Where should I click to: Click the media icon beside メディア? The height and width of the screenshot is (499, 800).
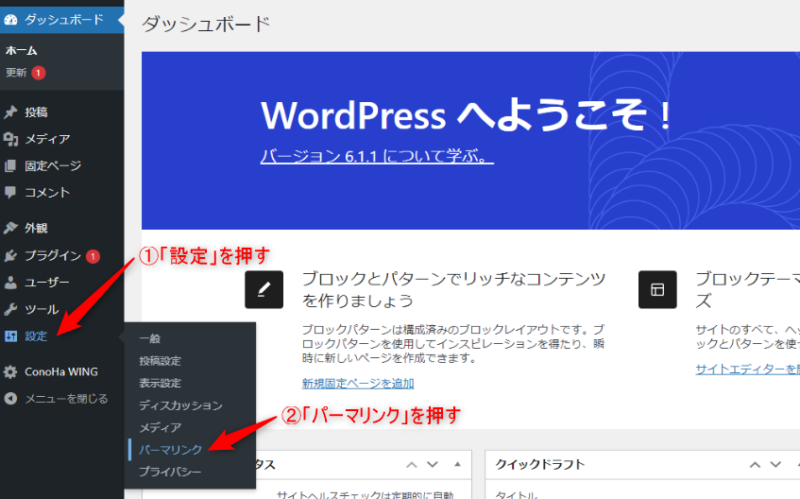point(11,139)
